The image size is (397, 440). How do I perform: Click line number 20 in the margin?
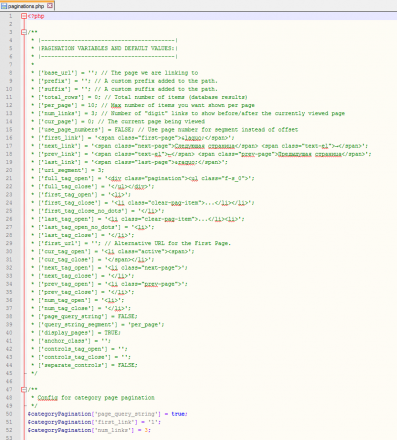pos(9,170)
